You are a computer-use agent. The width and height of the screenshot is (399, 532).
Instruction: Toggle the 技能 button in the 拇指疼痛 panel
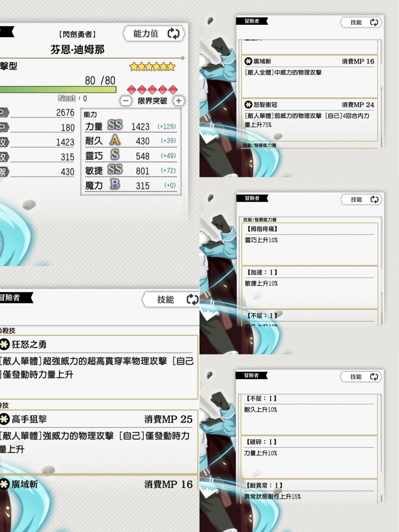[362, 199]
